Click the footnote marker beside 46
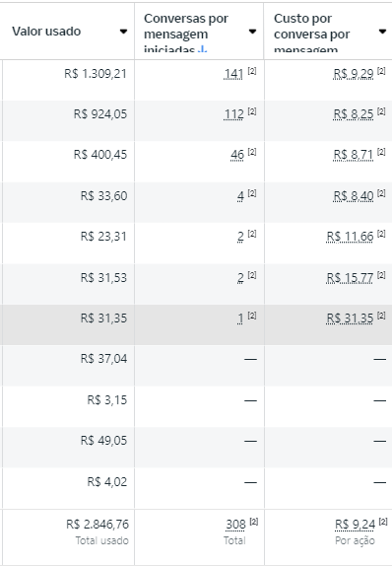 [x=252, y=152]
